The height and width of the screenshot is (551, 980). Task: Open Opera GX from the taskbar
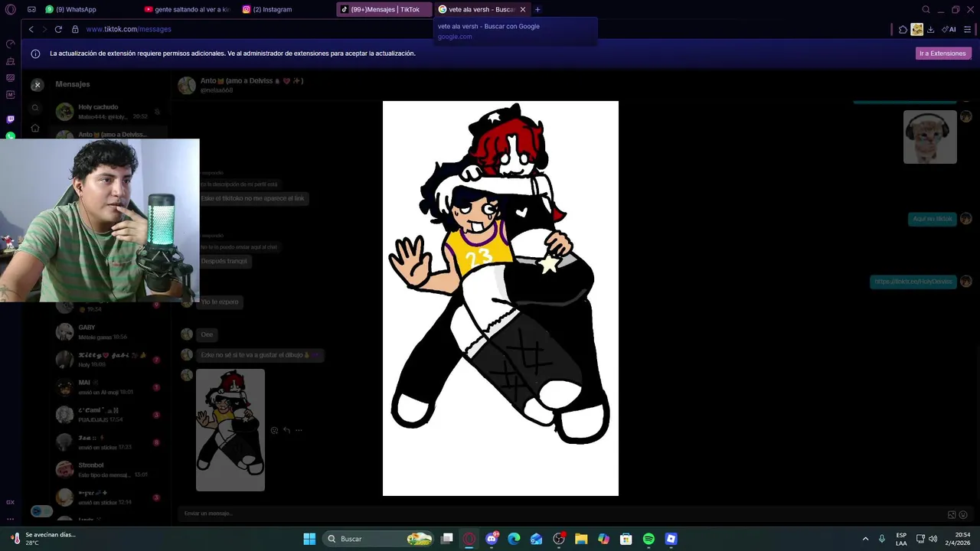tap(469, 539)
